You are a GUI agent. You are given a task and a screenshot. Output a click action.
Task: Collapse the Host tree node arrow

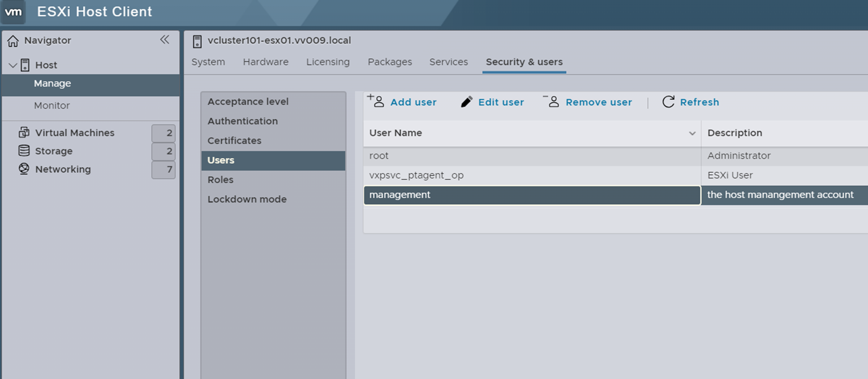tap(13, 65)
